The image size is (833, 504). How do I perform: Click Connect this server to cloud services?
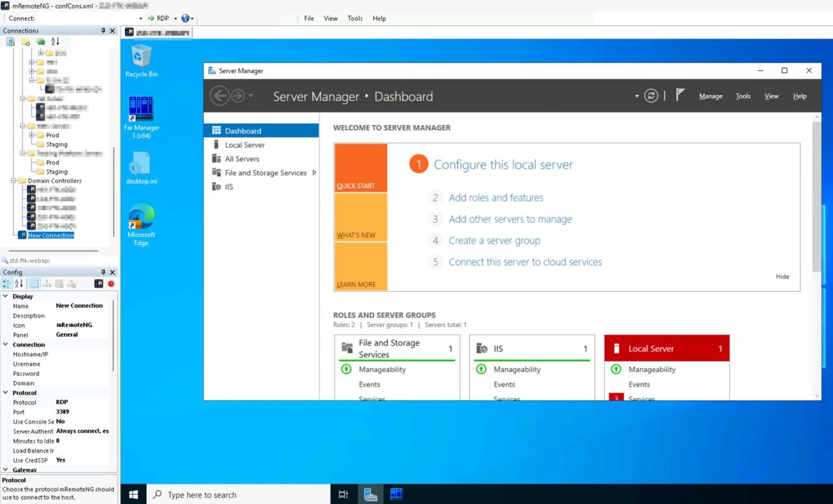coord(525,262)
